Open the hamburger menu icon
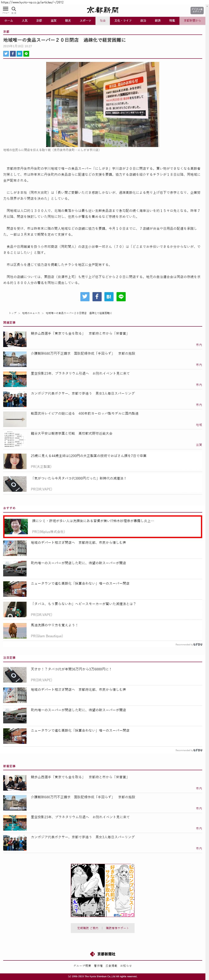Screen dimensions: 209x980 pyautogui.click(x=6, y=9)
